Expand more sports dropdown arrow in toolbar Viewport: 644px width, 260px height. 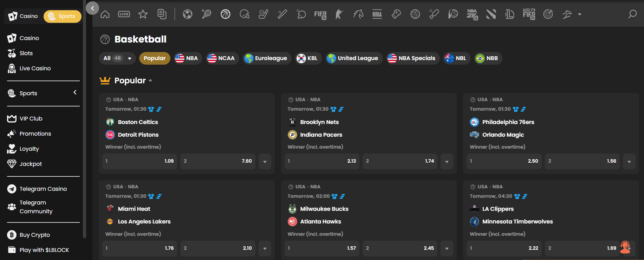click(580, 14)
